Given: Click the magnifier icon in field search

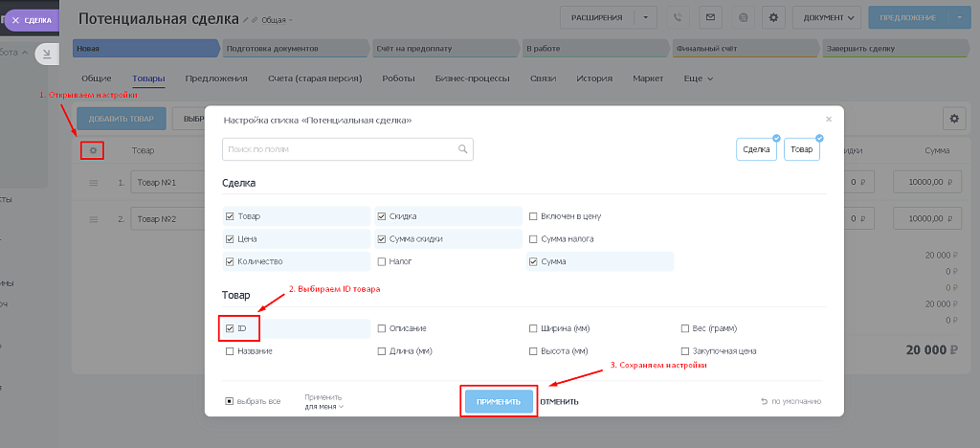Looking at the screenshot, I should coord(463,149).
